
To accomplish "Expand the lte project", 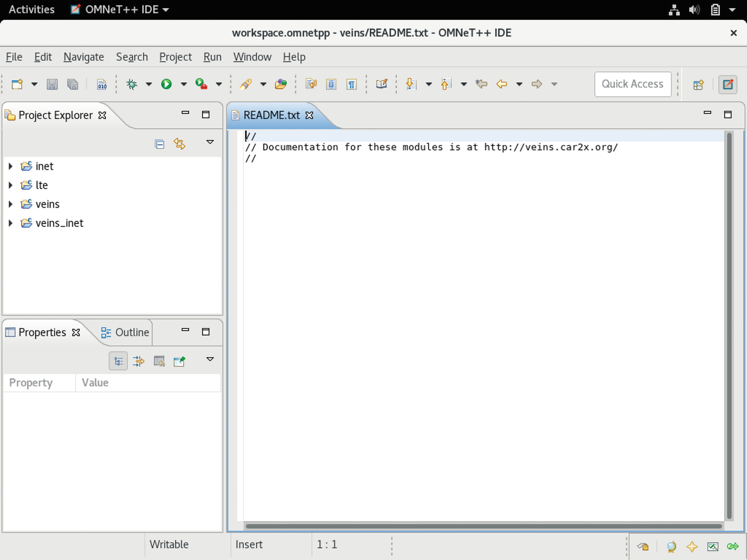I will coord(10,185).
